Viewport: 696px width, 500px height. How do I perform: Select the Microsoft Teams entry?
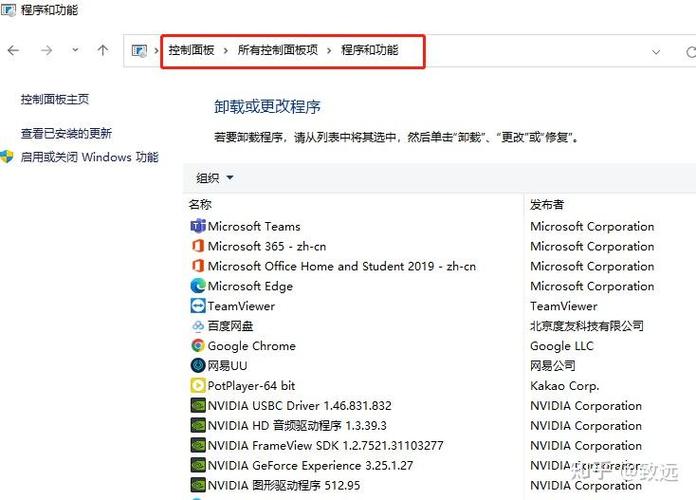coord(254,226)
